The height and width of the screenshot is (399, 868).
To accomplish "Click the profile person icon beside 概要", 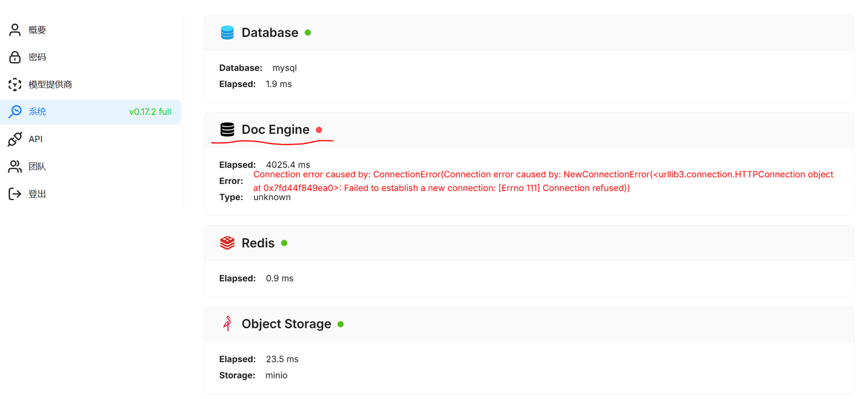I will pos(15,30).
